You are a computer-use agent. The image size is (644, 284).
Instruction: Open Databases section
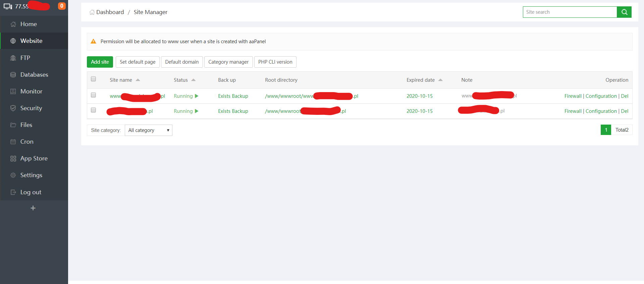[x=34, y=75]
